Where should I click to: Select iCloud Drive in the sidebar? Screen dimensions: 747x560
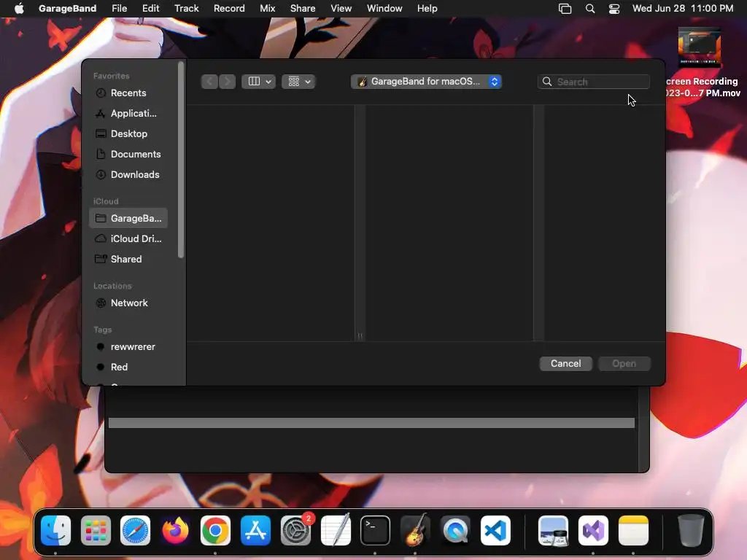tap(128, 238)
